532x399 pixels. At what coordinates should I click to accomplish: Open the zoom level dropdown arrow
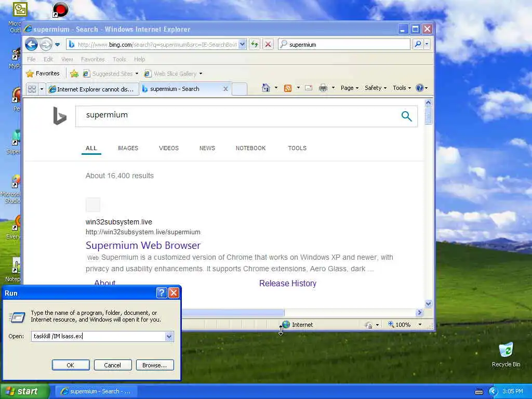(420, 325)
